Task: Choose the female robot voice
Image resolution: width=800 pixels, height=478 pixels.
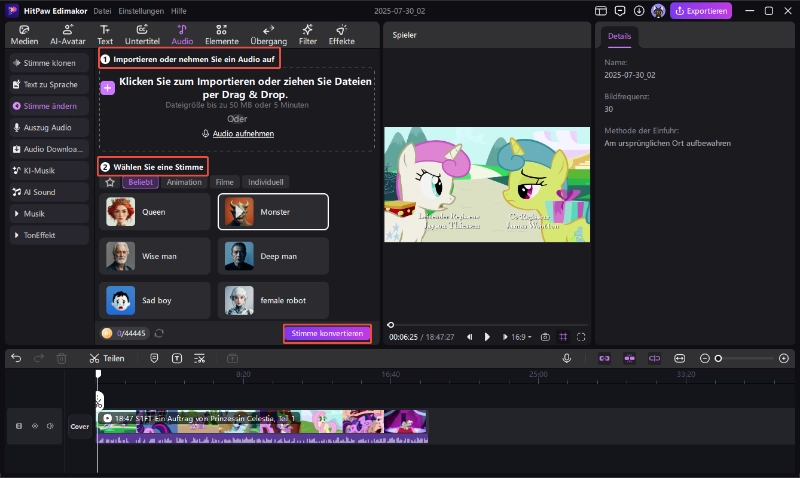Action: [273, 300]
